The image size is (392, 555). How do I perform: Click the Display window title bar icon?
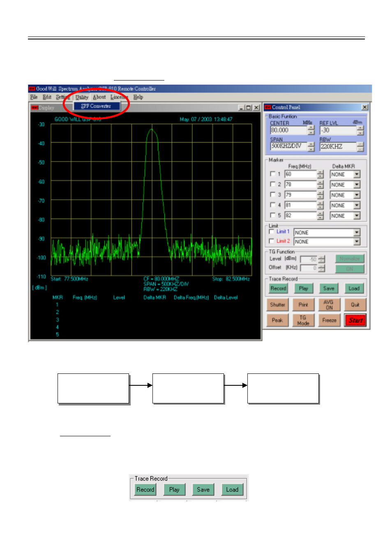[35, 108]
